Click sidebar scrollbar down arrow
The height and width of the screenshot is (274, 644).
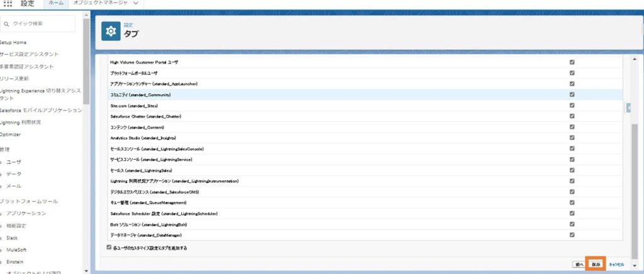[x=86, y=271]
